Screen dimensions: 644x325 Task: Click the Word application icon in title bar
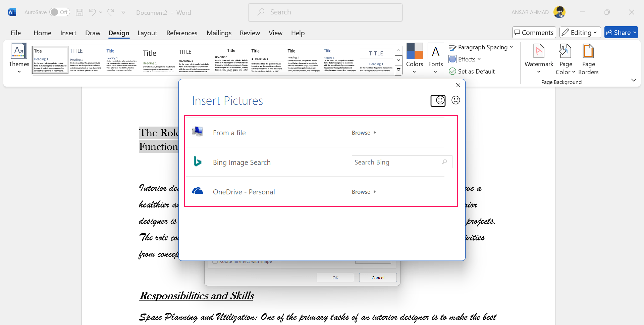pyautogui.click(x=12, y=12)
